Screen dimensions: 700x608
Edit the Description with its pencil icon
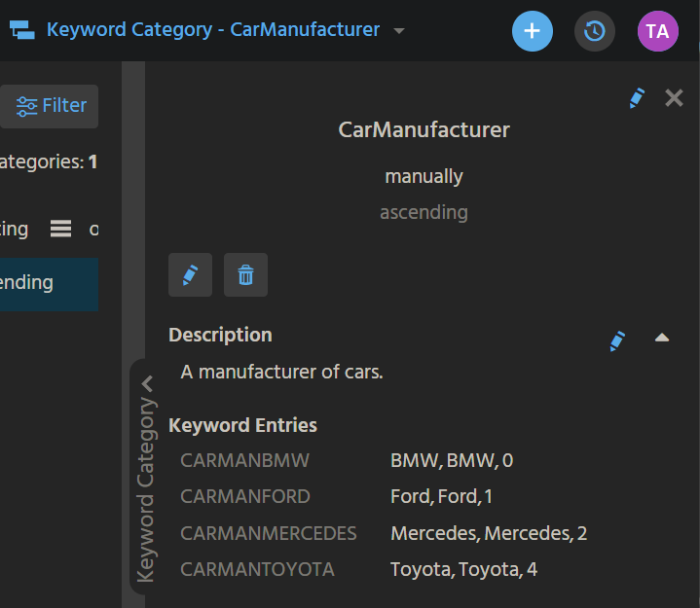point(617,341)
